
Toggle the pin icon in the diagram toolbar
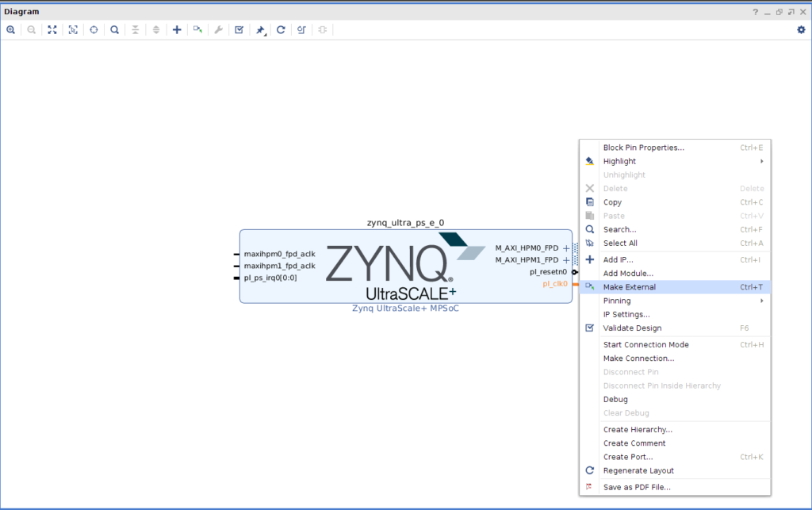click(260, 29)
